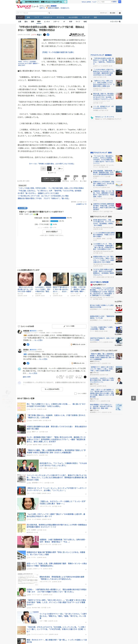Click コメントを書く button
Image resolution: width=138 pixels, height=644 pixels.
click(x=69, y=326)
